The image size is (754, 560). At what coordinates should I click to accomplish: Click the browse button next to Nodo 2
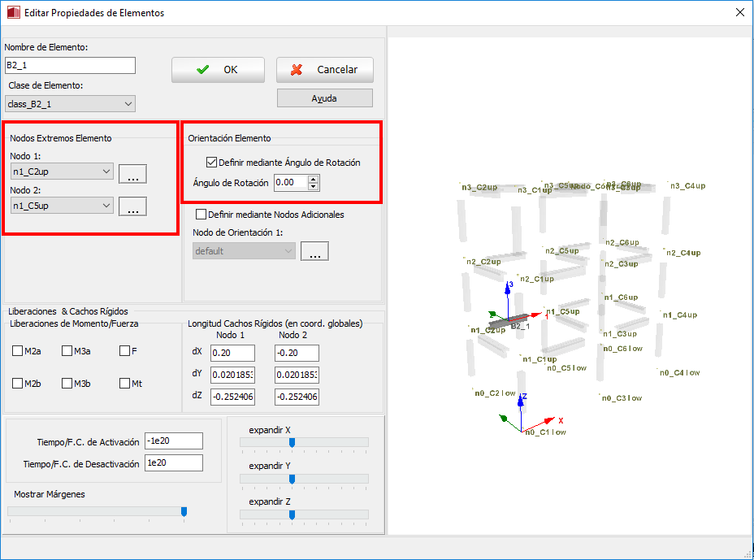click(x=132, y=206)
